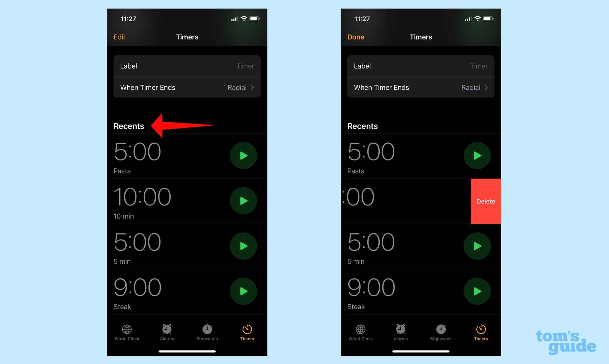Tap the play button for 5 min timer

point(243,246)
